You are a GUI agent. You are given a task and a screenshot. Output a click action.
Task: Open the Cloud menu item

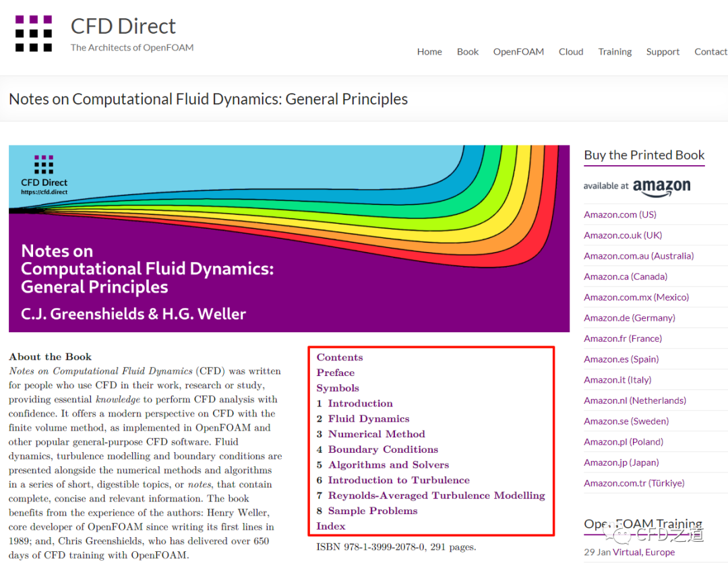(x=571, y=51)
